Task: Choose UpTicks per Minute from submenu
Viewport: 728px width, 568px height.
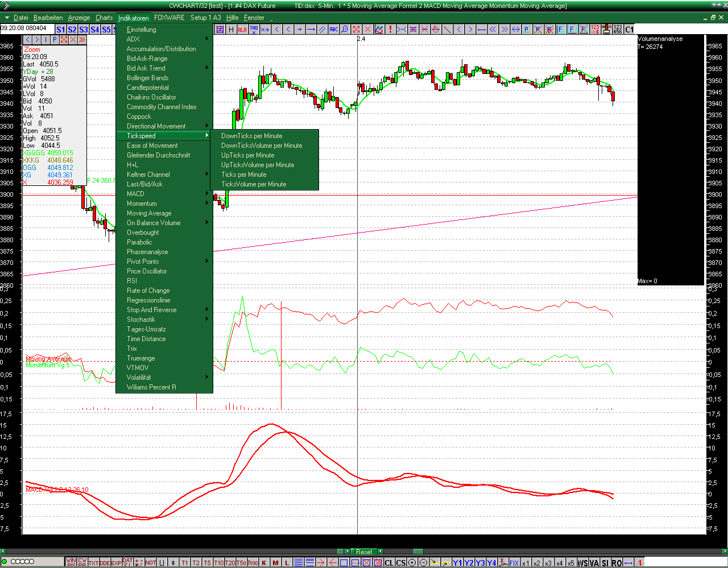Action: click(247, 155)
